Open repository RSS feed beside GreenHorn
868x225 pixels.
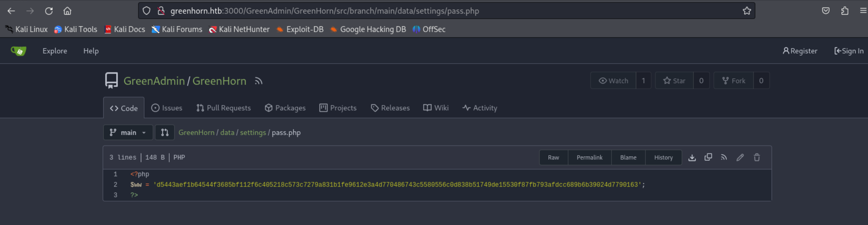pyautogui.click(x=259, y=81)
